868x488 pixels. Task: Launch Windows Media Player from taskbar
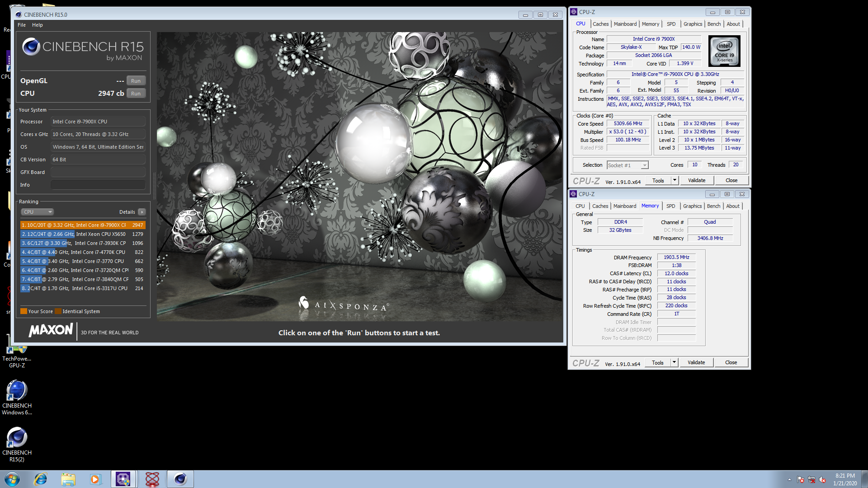[x=95, y=479]
